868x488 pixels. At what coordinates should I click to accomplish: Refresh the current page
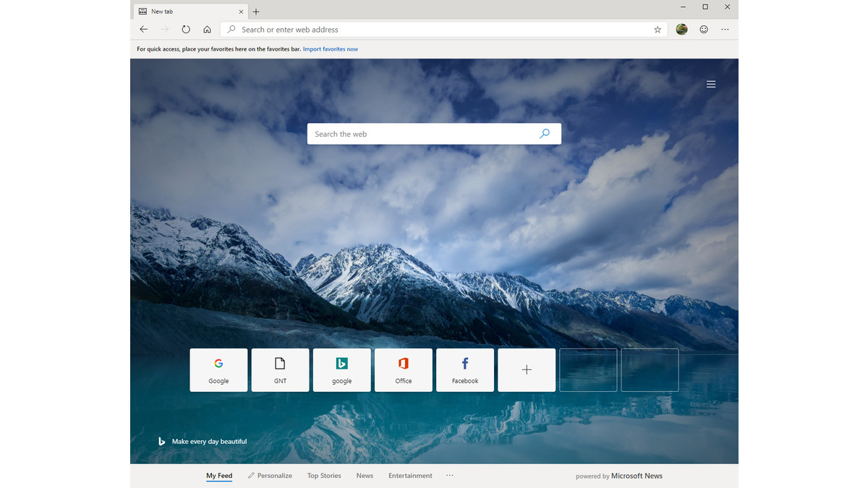(186, 29)
